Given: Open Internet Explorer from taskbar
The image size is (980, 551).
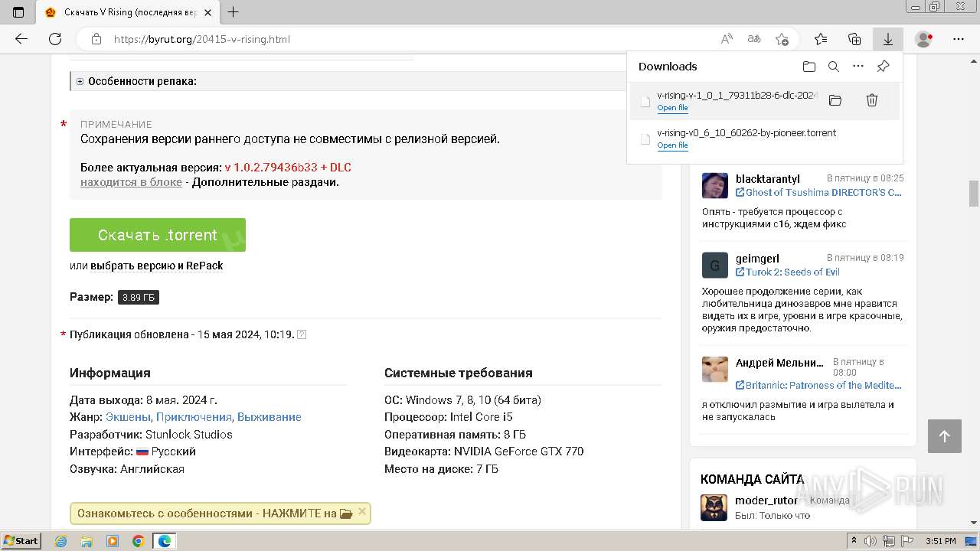Looking at the screenshot, I should [x=61, y=541].
